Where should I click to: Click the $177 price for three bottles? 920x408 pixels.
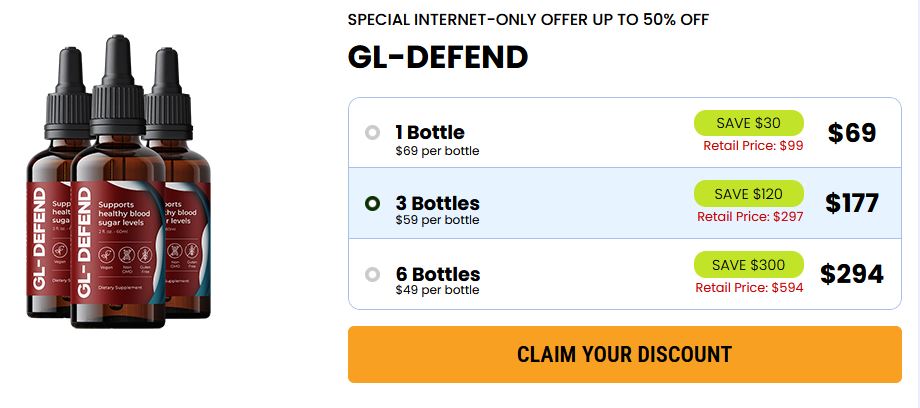click(x=852, y=204)
